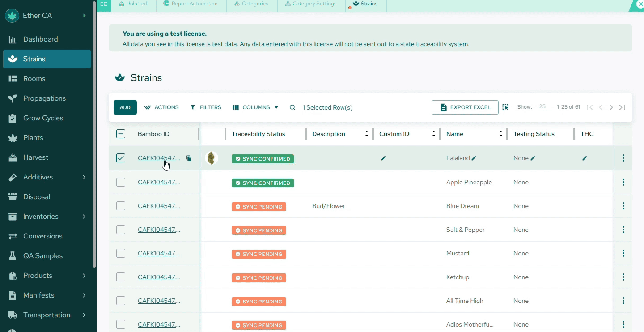Click the ADD button

pyautogui.click(x=125, y=107)
